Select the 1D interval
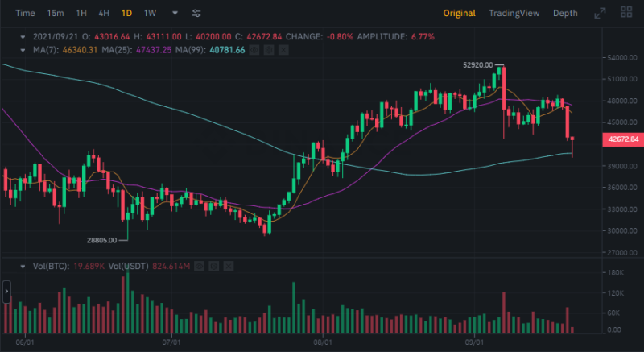644x352 pixels. click(x=126, y=13)
